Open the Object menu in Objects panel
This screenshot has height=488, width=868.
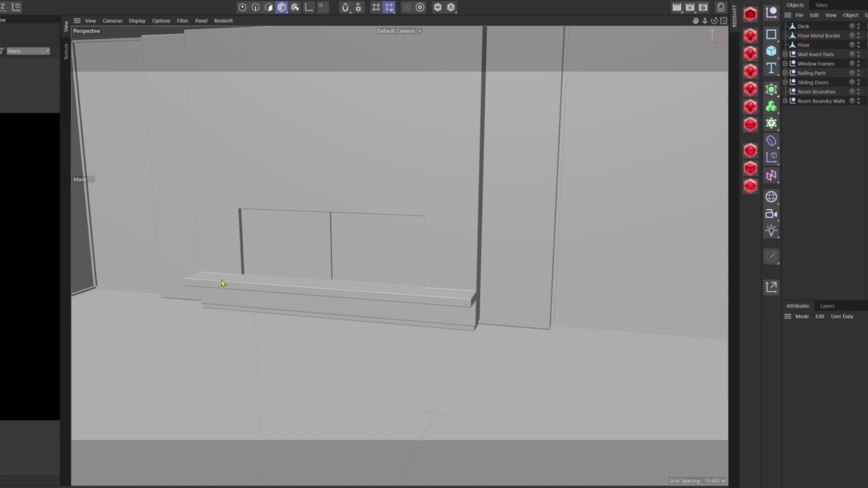[850, 15]
